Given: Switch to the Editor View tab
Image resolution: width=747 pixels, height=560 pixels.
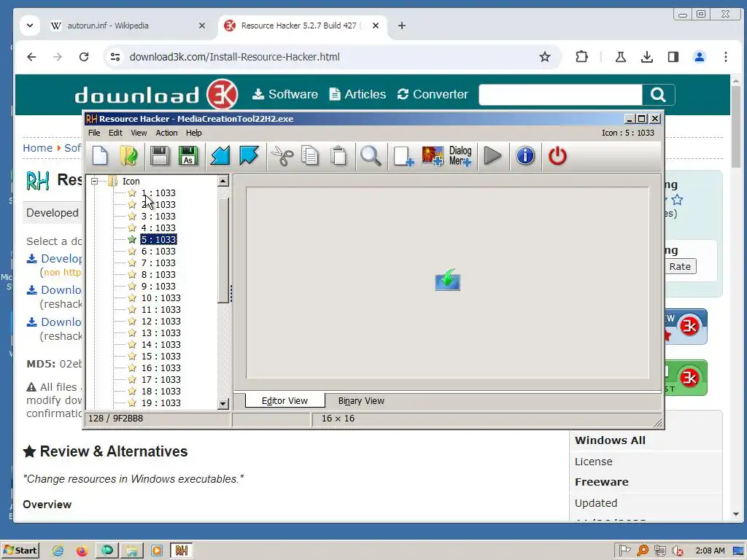Looking at the screenshot, I should pos(285,401).
